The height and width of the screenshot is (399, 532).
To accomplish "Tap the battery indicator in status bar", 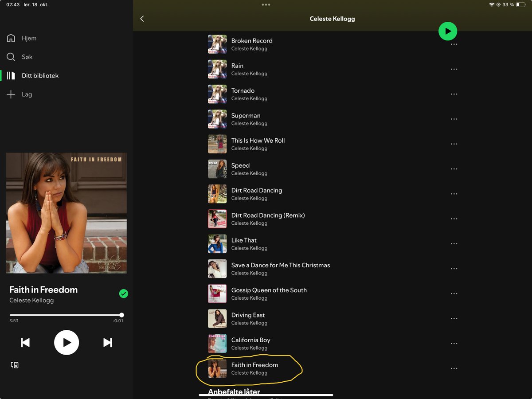I will click(521, 4).
